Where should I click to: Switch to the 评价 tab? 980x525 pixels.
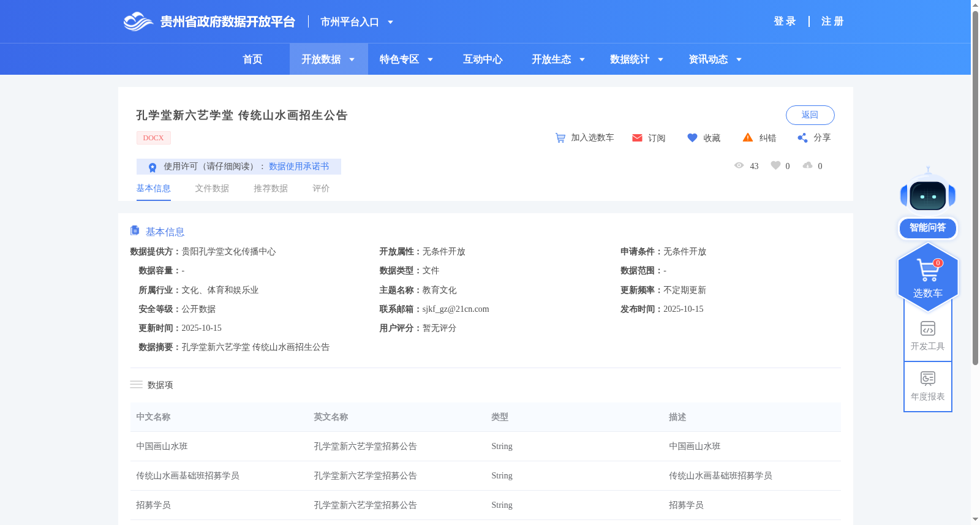pyautogui.click(x=321, y=189)
